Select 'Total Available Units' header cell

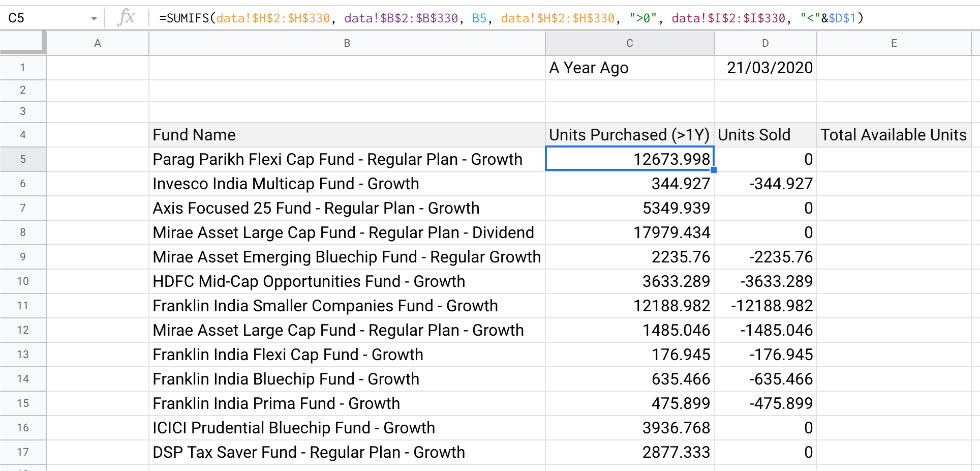pos(894,135)
